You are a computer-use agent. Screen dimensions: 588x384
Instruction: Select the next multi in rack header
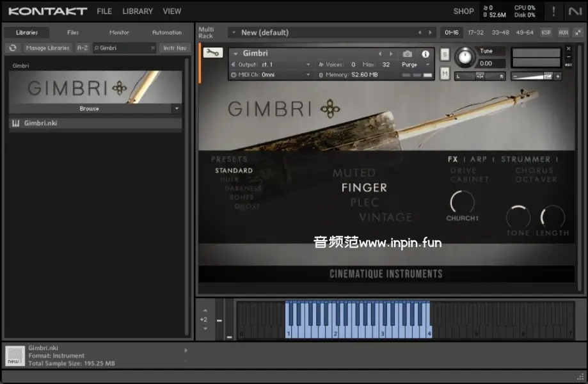[430, 33]
